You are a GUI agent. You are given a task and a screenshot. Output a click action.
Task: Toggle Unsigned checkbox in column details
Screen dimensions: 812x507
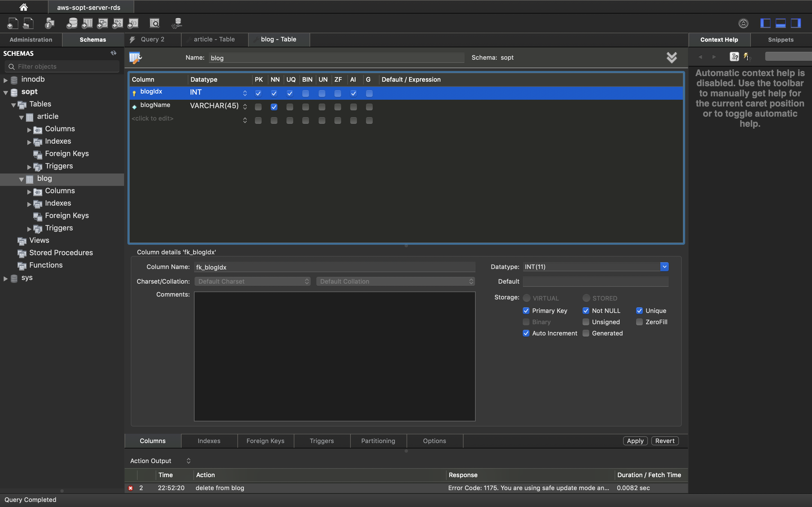click(586, 322)
